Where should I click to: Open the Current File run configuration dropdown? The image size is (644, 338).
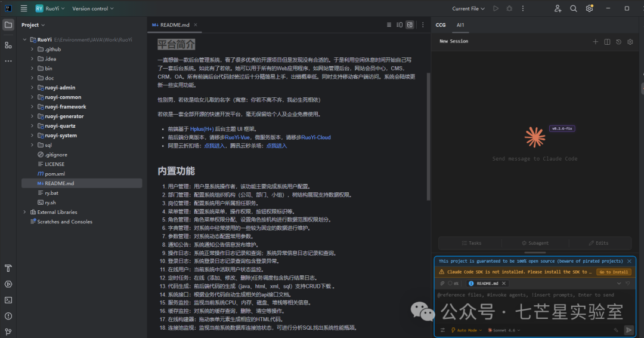click(468, 8)
